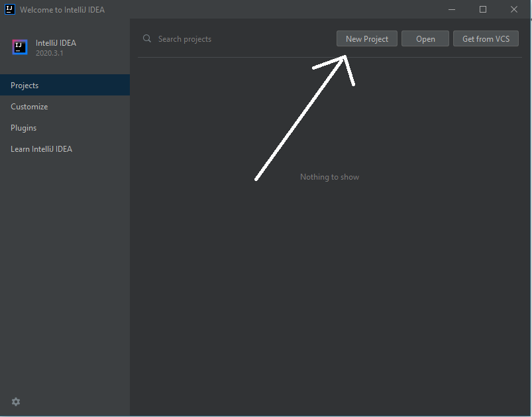Click Get from VCS
Screen dimensions: 532x417
(486, 38)
